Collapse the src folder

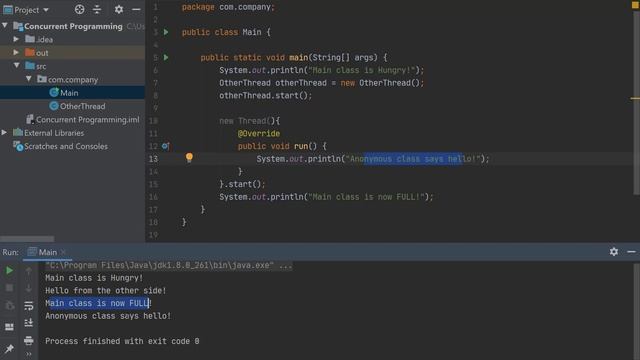[x=17, y=66]
